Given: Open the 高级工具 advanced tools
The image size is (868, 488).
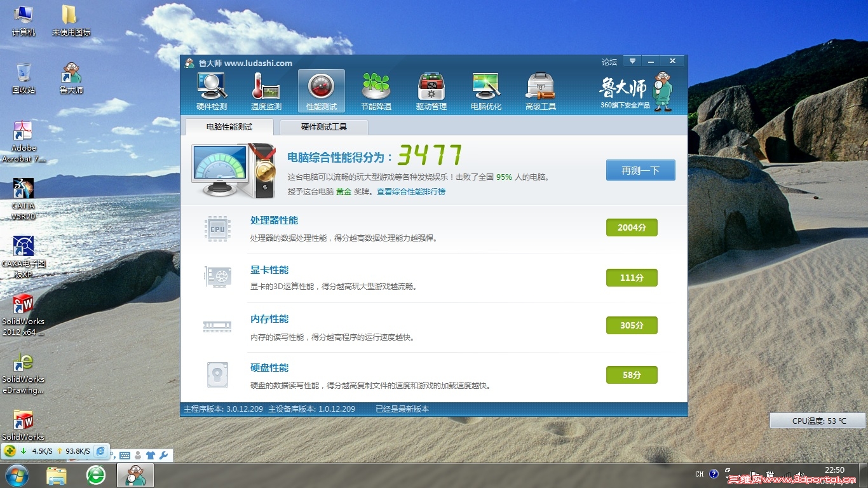Looking at the screenshot, I should tap(541, 91).
